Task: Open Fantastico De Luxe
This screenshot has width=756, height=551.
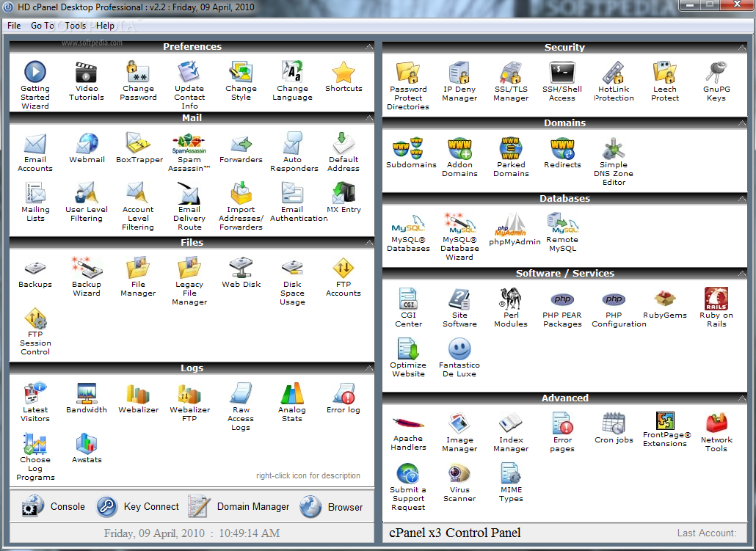Action: [x=459, y=348]
